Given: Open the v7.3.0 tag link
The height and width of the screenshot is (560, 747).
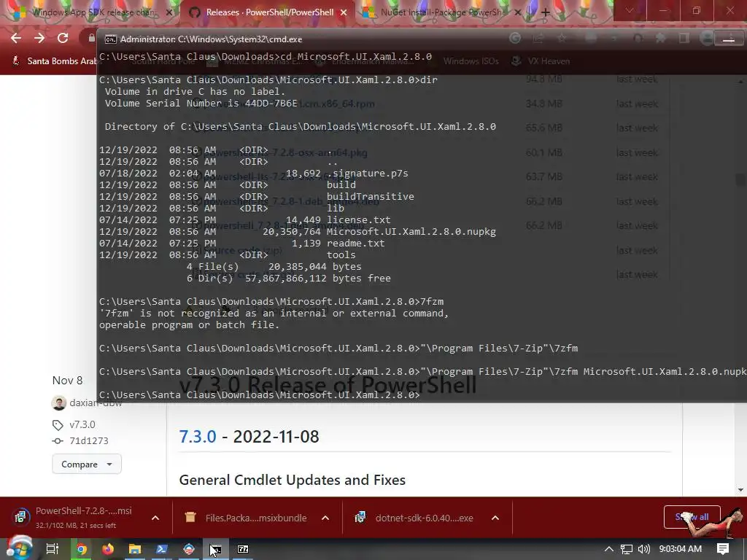Looking at the screenshot, I should click(x=82, y=424).
